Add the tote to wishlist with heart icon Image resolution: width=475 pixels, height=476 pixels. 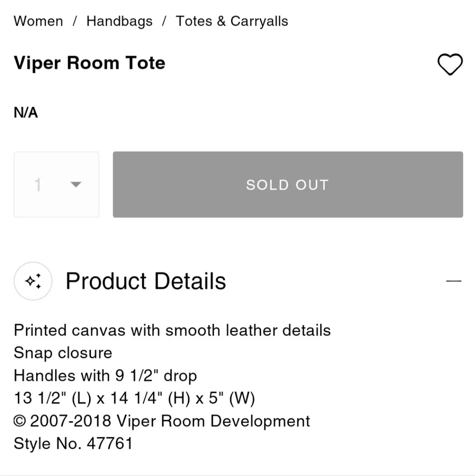(450, 64)
